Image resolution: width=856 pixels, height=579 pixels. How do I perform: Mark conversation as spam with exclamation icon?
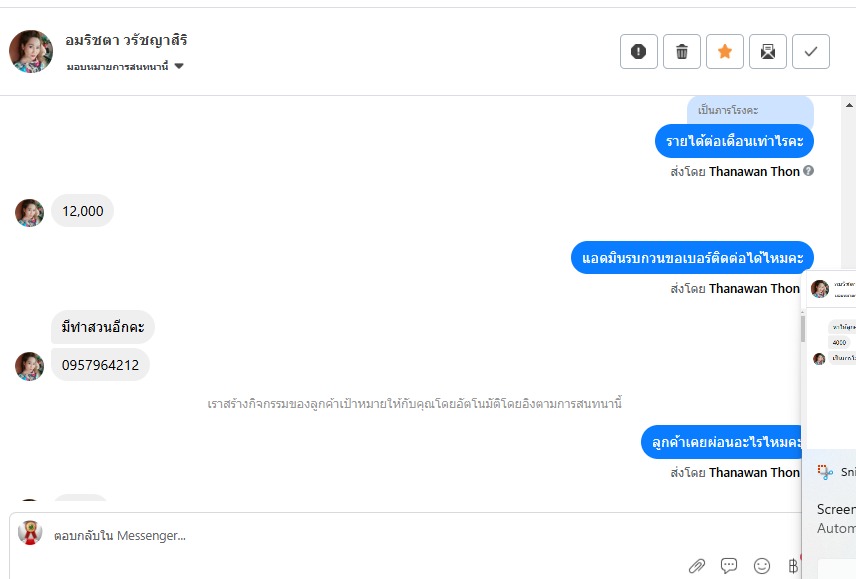point(639,51)
